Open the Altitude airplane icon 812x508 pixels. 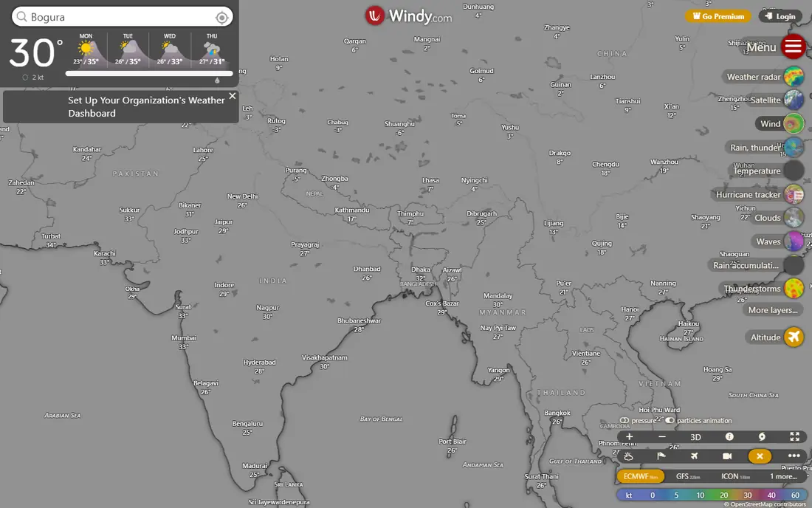(x=794, y=337)
